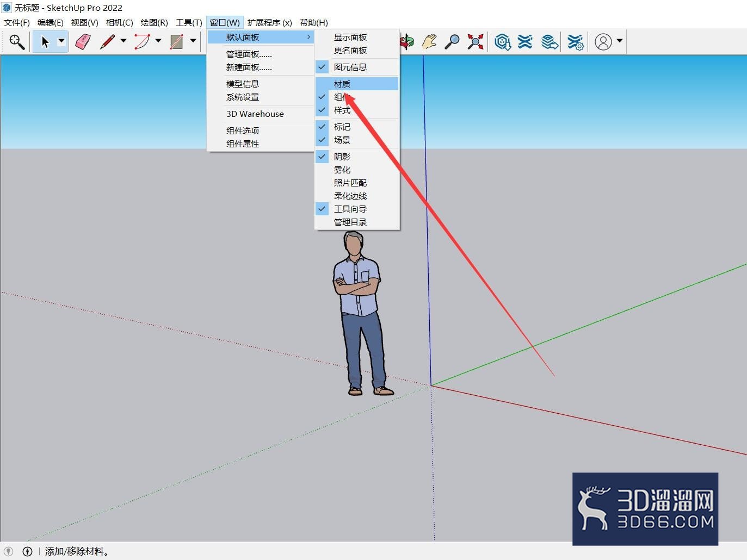Uncheck the 图元信息 panel entry
Image resolution: width=747 pixels, height=560 pixels.
(357, 67)
